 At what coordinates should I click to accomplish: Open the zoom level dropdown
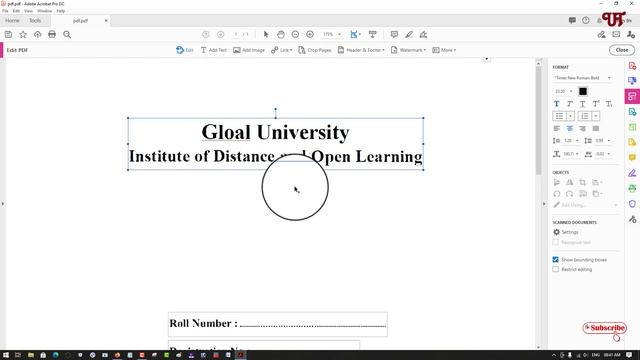[x=339, y=34]
